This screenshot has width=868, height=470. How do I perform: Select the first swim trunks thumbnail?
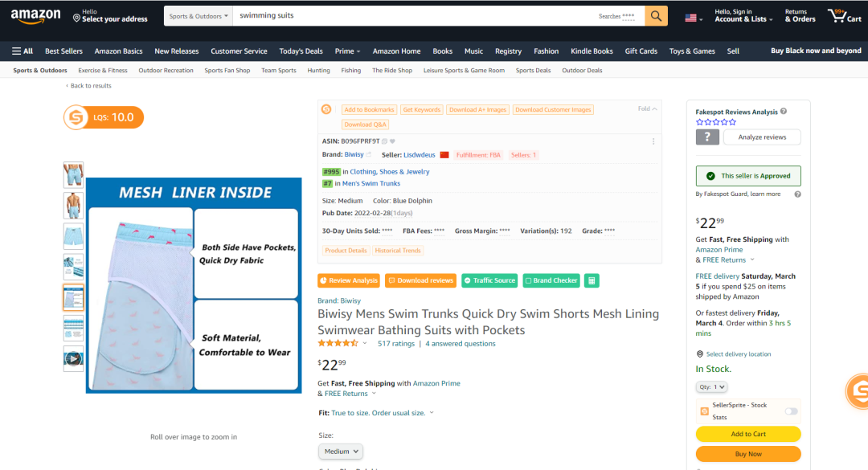[x=73, y=174]
